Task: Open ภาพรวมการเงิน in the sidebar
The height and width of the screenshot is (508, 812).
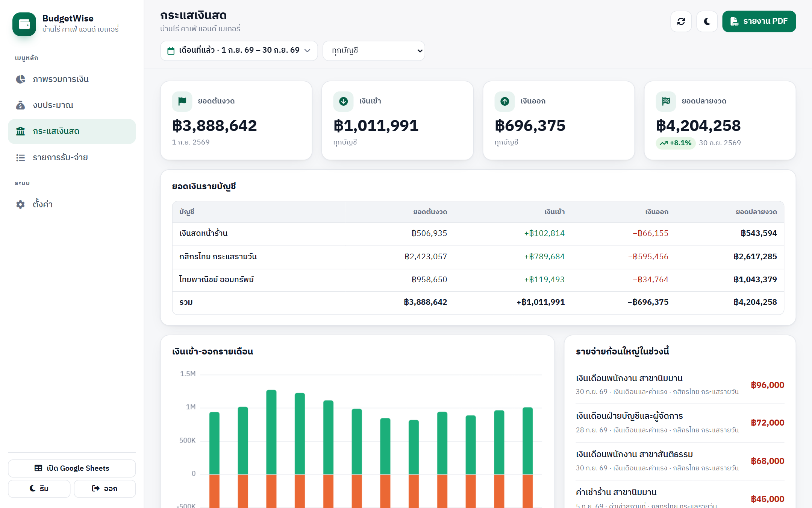Action: pyautogui.click(x=72, y=79)
